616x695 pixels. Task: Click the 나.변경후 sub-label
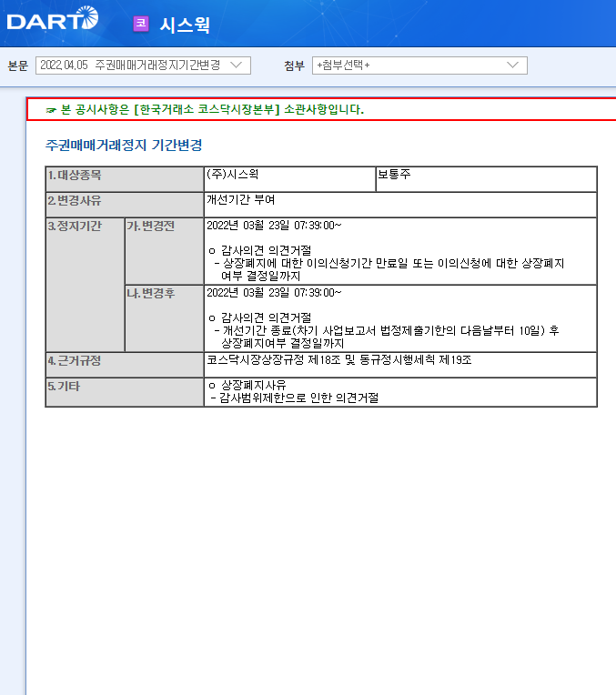point(165,318)
